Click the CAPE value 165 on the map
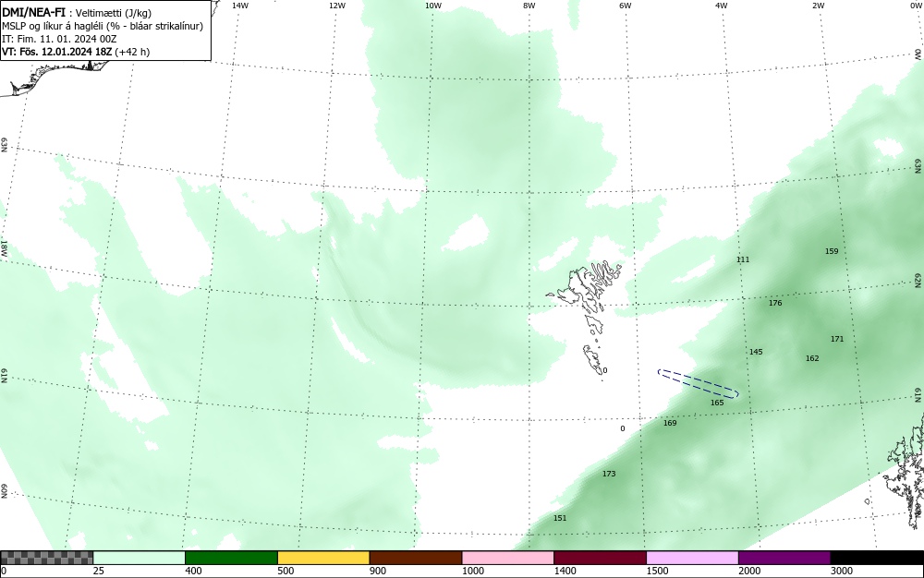The image size is (924, 578). tap(717, 403)
